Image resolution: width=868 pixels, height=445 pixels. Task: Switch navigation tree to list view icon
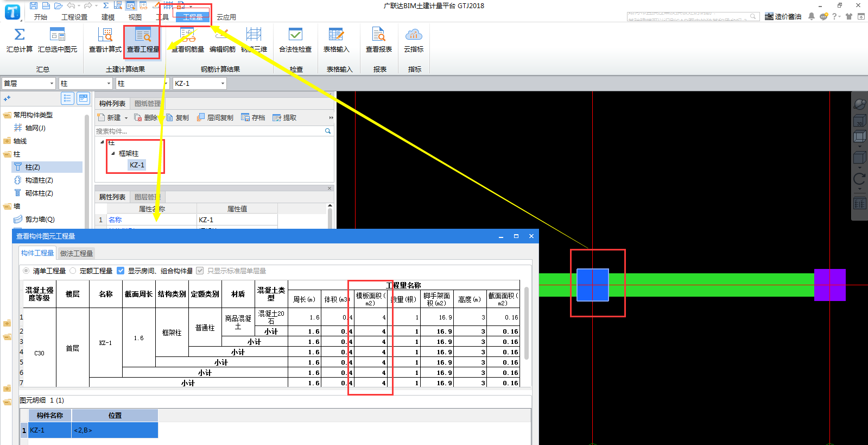[67, 98]
